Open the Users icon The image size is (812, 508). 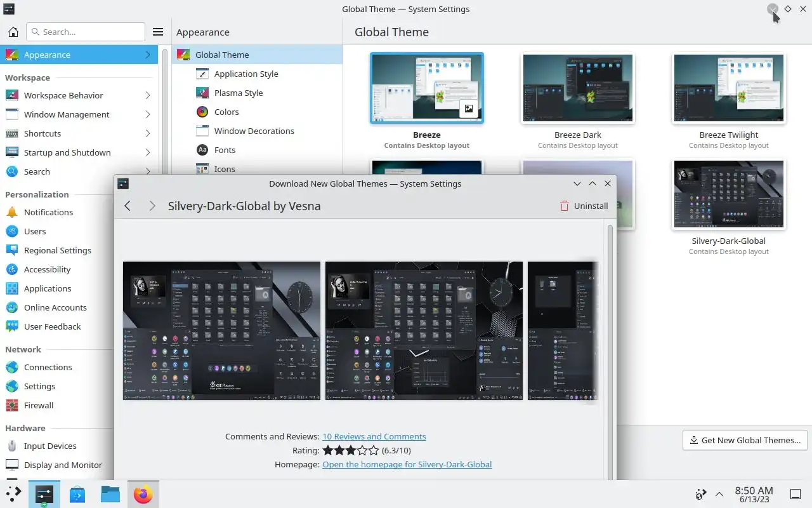point(12,231)
